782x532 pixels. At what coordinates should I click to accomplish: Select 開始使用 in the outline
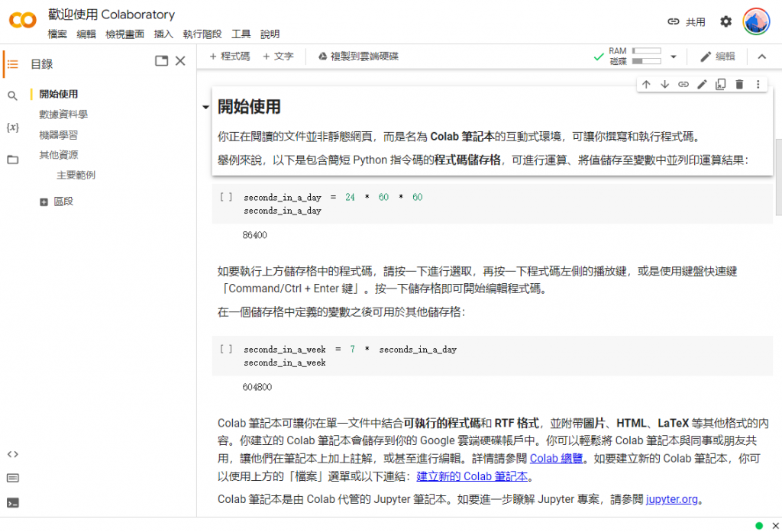tap(58, 94)
